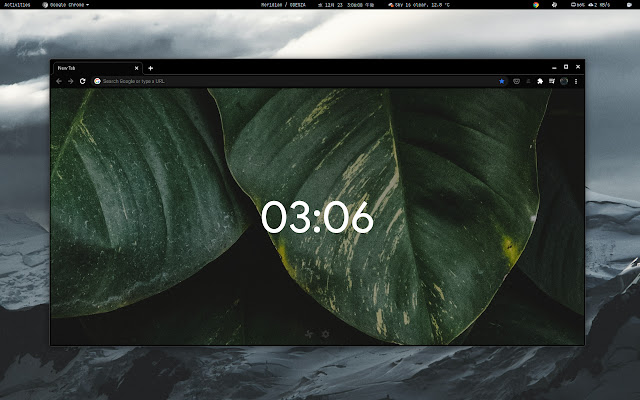Select the New Tab tab
This screenshot has height=400, width=640.
pos(90,67)
